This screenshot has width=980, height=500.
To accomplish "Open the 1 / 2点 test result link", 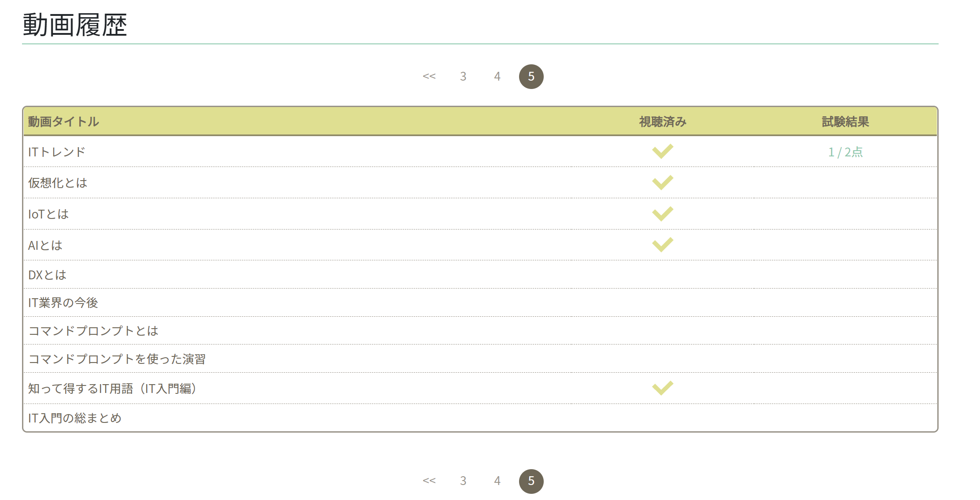I will [845, 152].
